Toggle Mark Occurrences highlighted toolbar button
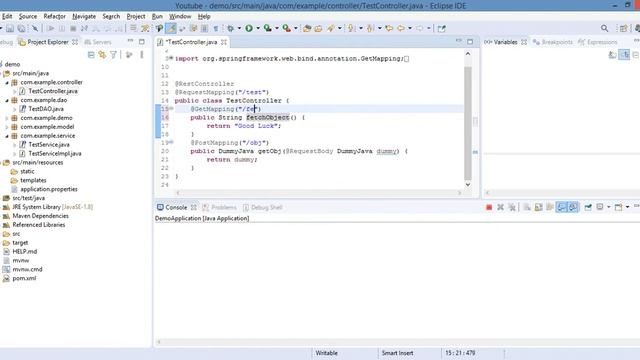 tap(171, 29)
